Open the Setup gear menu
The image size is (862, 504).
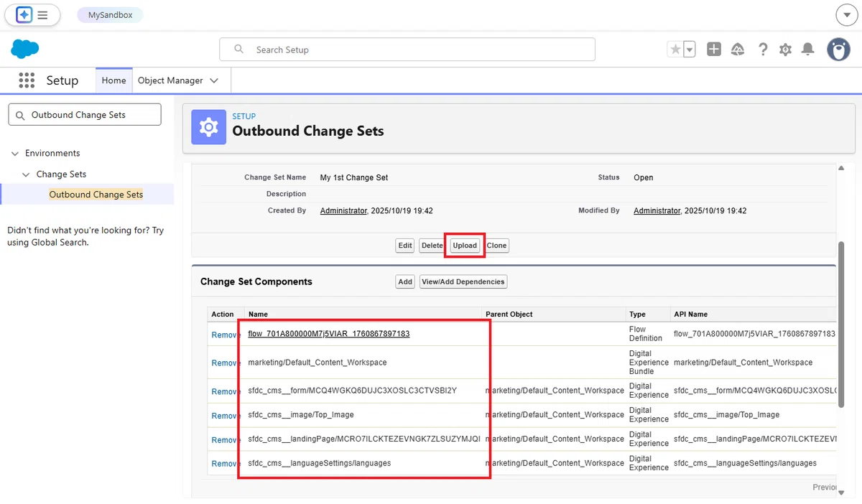pyautogui.click(x=785, y=49)
